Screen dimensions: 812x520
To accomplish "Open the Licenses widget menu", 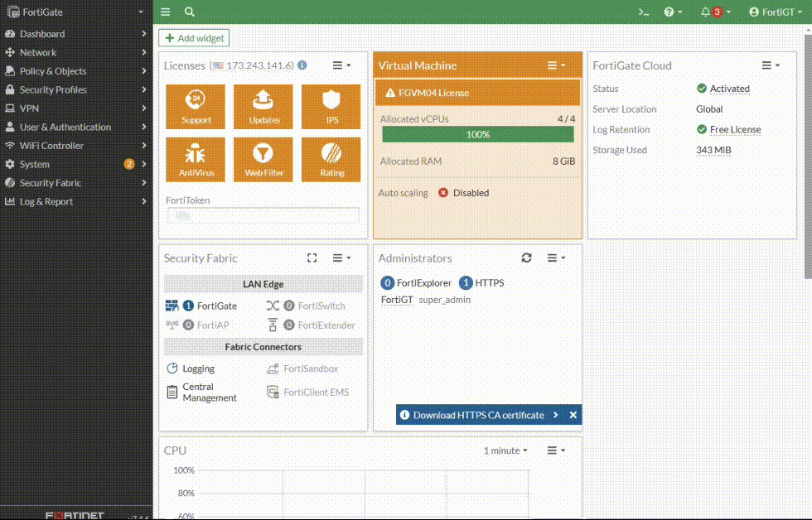I will pyautogui.click(x=341, y=65).
